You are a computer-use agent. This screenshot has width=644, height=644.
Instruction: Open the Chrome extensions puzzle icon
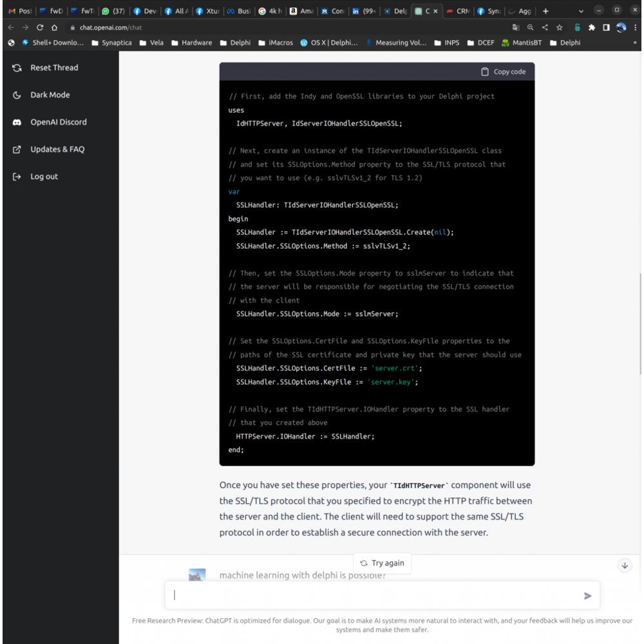[591, 28]
